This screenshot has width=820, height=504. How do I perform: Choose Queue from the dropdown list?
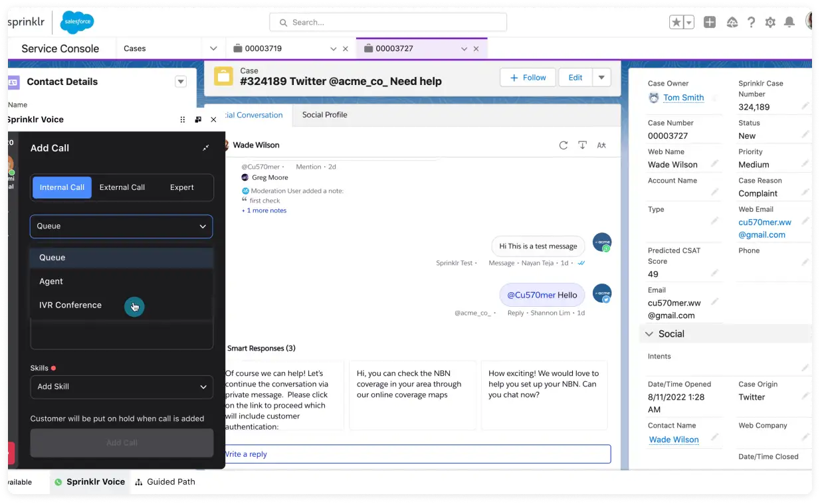click(x=122, y=258)
